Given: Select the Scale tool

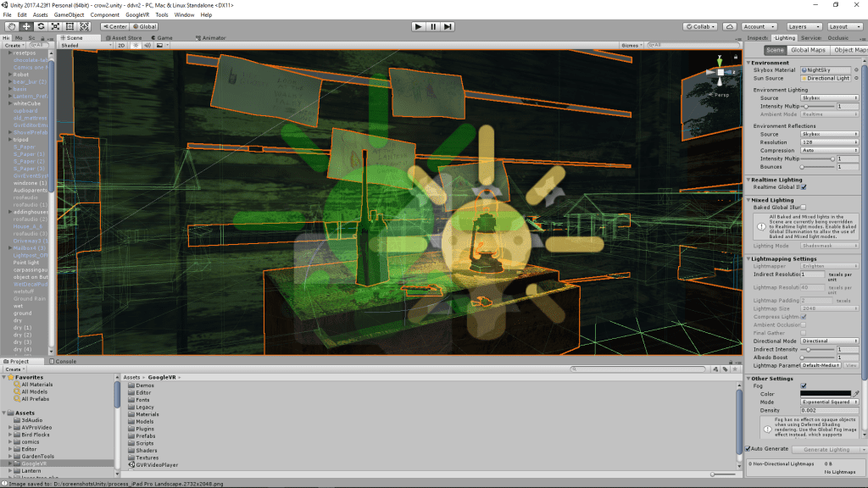Looking at the screenshot, I should (x=55, y=26).
